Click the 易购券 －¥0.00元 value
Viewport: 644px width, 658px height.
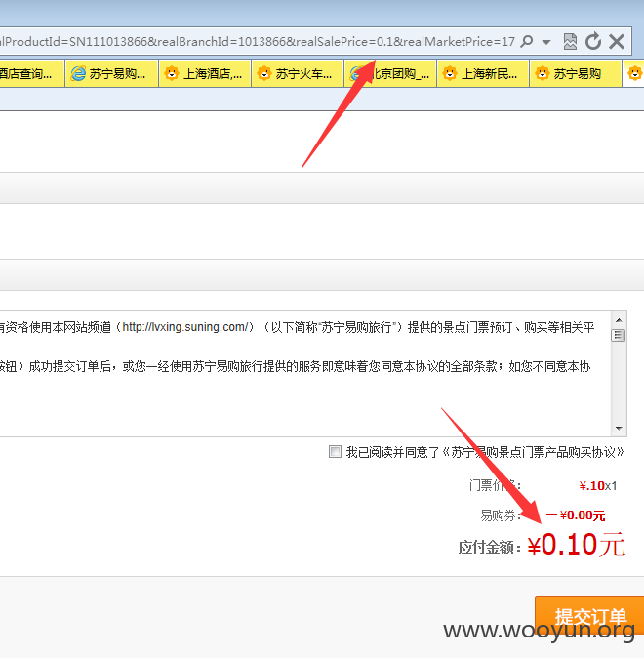tap(576, 515)
